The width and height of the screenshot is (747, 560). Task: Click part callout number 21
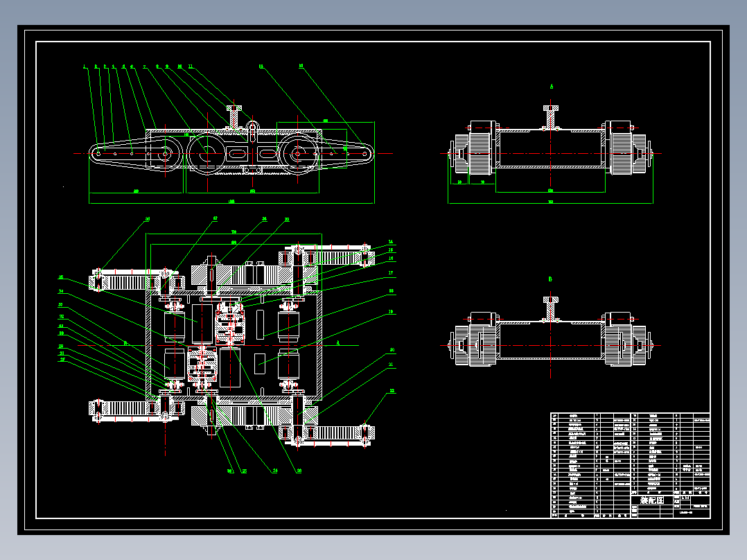391,365
